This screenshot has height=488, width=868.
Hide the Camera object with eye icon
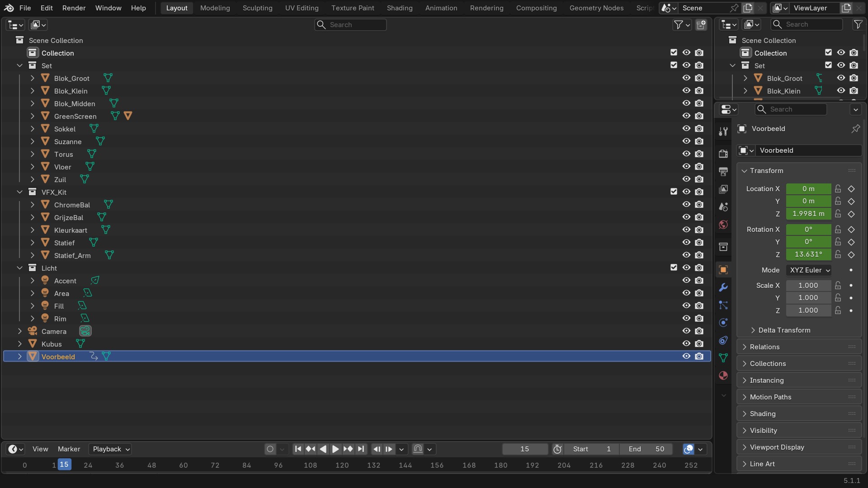pyautogui.click(x=686, y=331)
